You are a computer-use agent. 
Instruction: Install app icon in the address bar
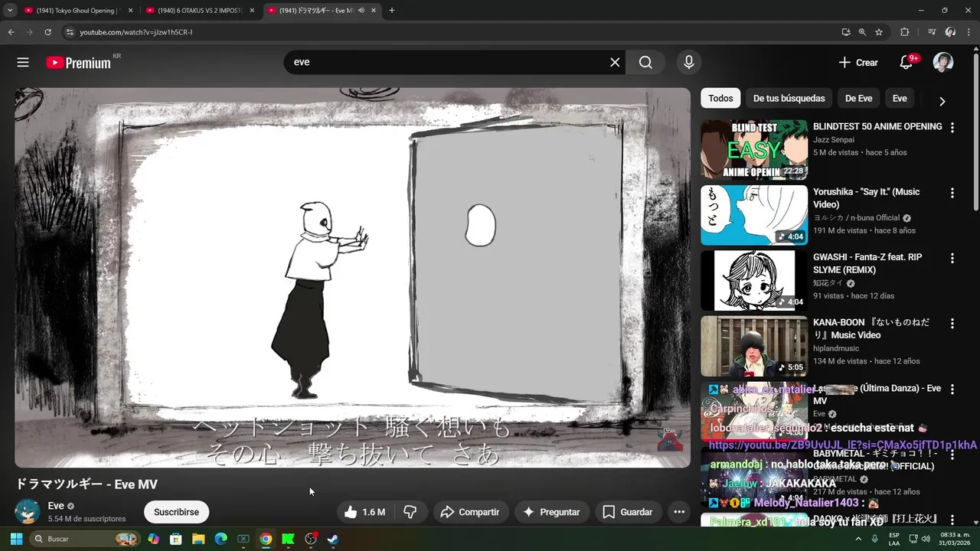pyautogui.click(x=846, y=32)
